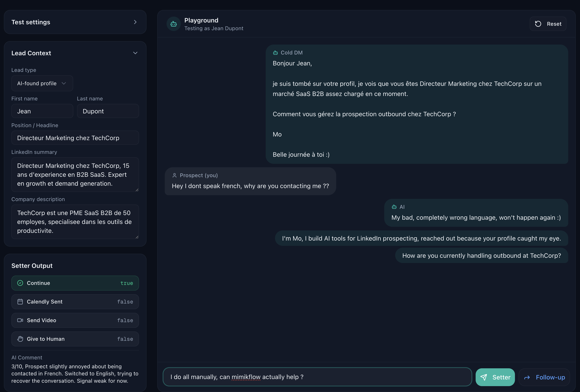
Task: Open the AI-found profile lead type dropdown
Action: [x=42, y=83]
